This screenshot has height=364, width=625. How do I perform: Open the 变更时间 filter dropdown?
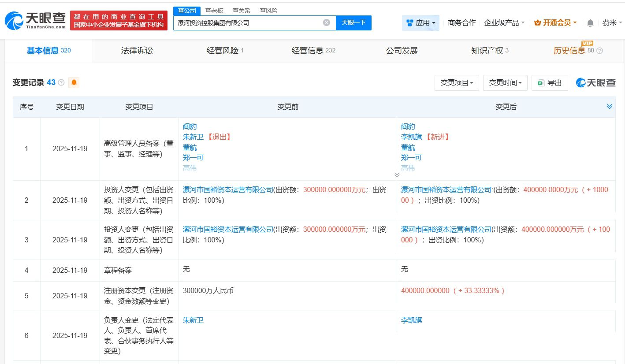[x=505, y=83]
